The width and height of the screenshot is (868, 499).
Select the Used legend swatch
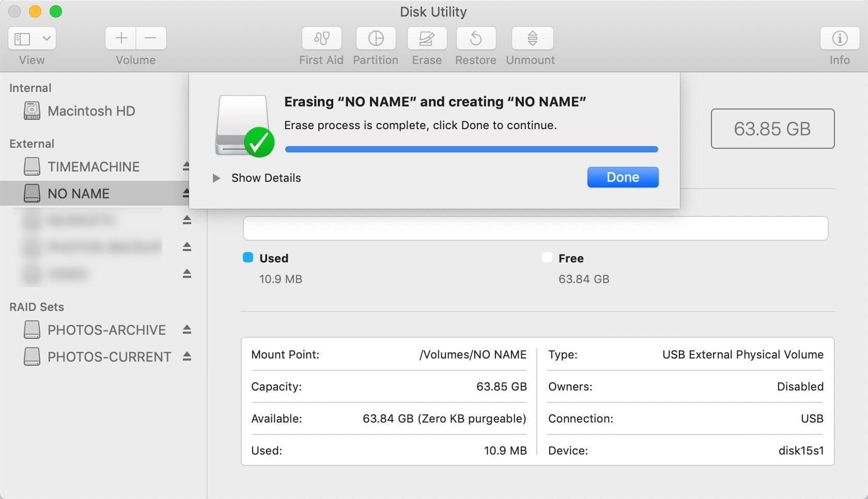pyautogui.click(x=248, y=258)
